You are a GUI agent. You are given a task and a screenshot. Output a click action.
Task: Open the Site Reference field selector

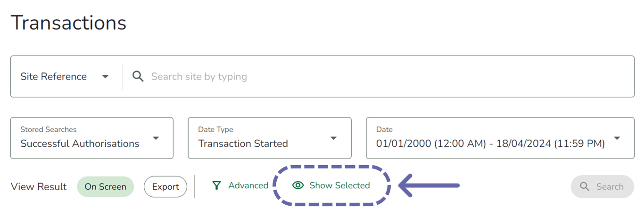(x=65, y=77)
